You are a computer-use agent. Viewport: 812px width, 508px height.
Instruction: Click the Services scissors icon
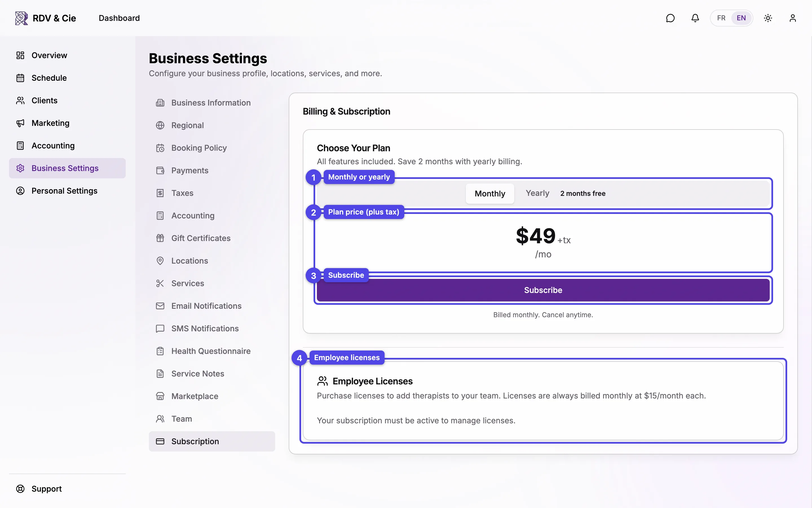160,283
